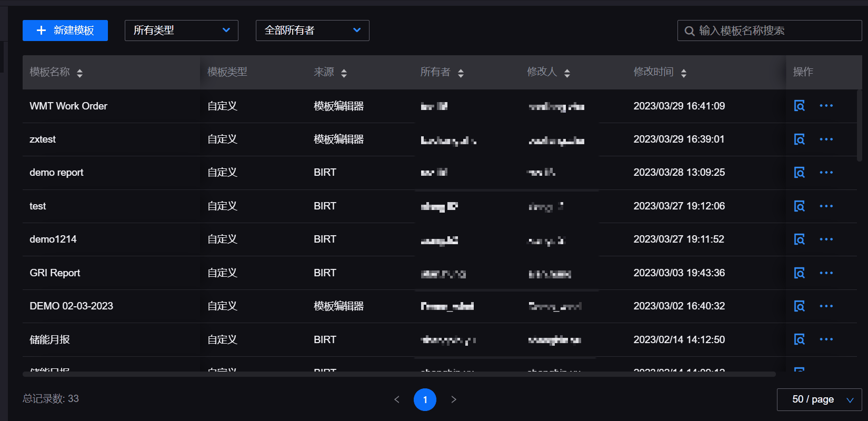Click the horizontal table scrollbar
The height and width of the screenshot is (421, 868).
point(399,374)
